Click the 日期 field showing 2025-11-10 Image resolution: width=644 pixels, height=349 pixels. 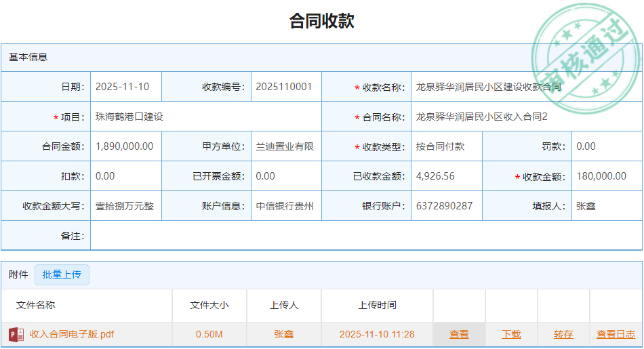click(125, 87)
